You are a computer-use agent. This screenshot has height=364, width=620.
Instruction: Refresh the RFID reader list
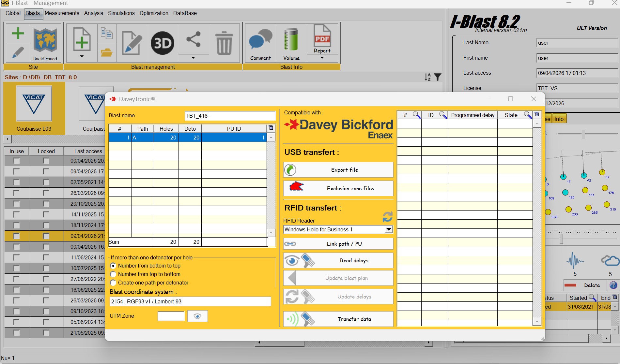tap(387, 217)
